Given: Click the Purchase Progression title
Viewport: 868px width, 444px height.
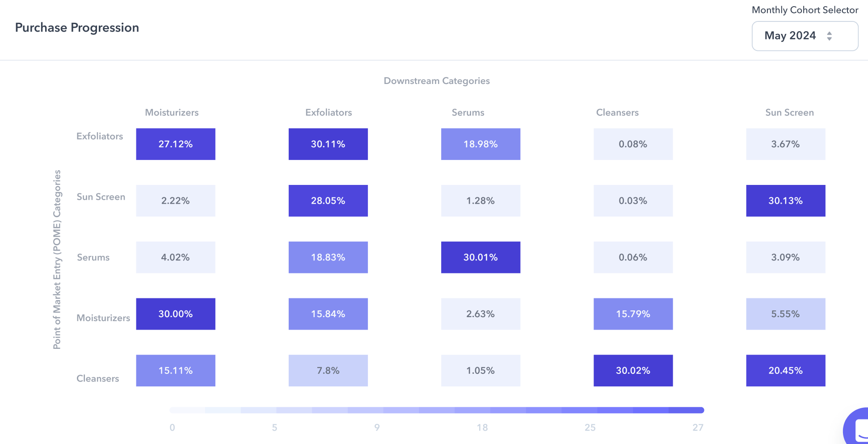Looking at the screenshot, I should pyautogui.click(x=77, y=28).
